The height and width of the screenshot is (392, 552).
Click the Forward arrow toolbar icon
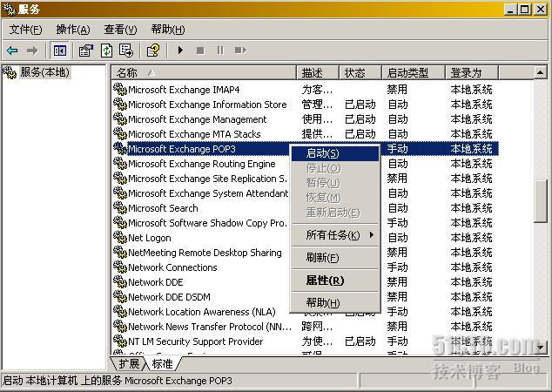[32, 51]
